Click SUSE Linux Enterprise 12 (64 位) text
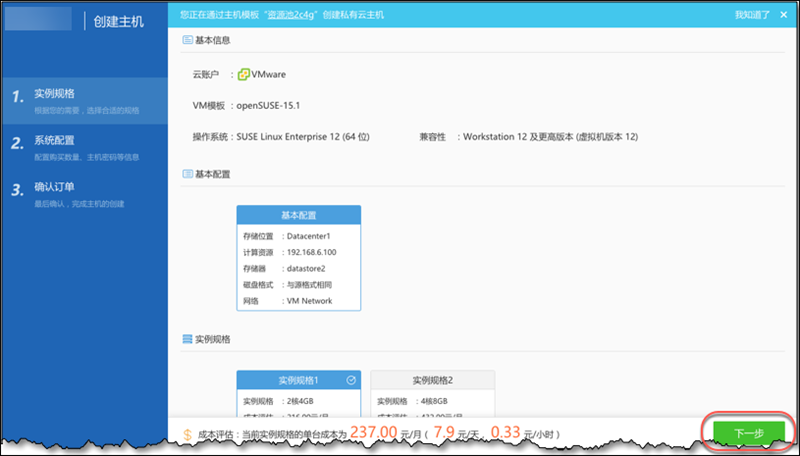The image size is (800, 456). tap(303, 137)
